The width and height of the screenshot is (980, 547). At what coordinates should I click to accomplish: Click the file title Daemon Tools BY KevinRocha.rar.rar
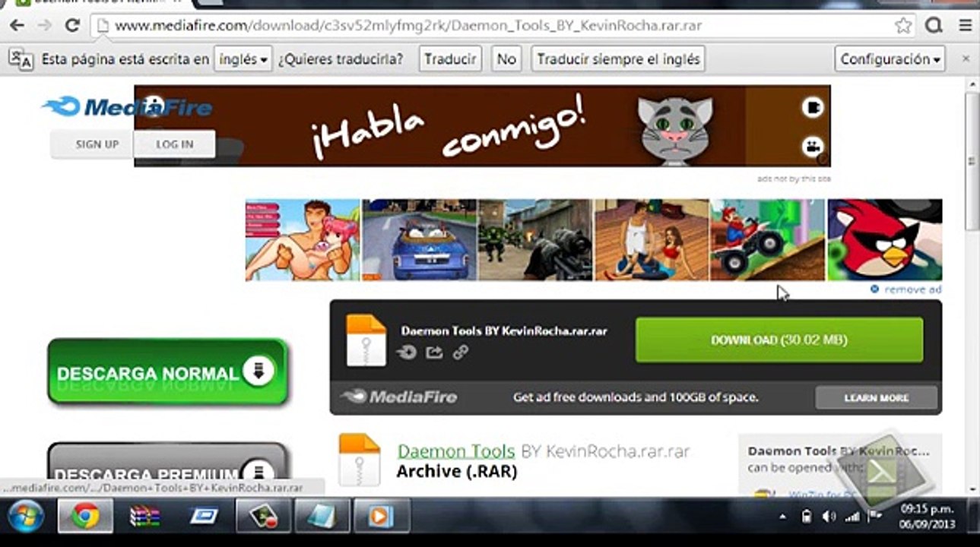[503, 331]
